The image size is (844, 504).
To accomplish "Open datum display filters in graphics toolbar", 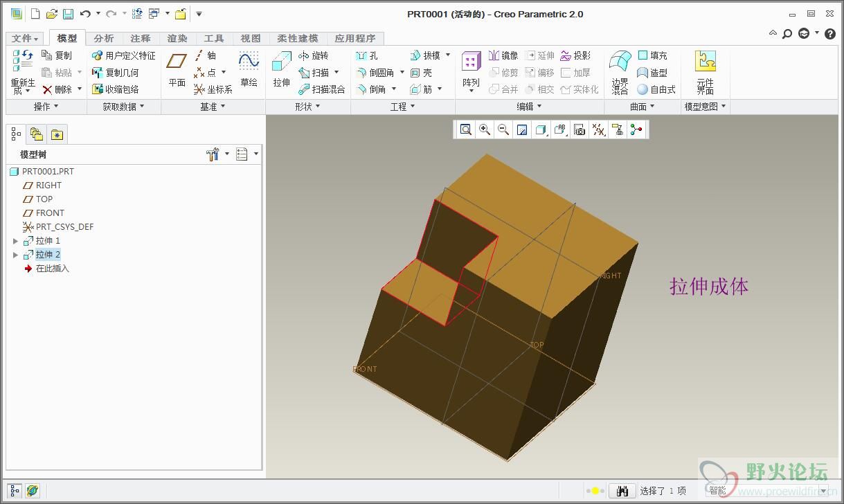I will pyautogui.click(x=599, y=129).
